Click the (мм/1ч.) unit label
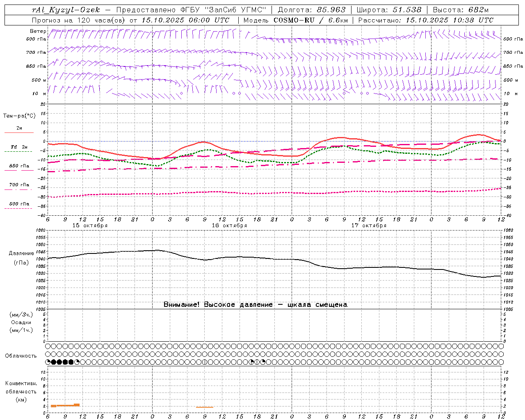This screenshot has height=420, width=525. pyautogui.click(x=21, y=330)
